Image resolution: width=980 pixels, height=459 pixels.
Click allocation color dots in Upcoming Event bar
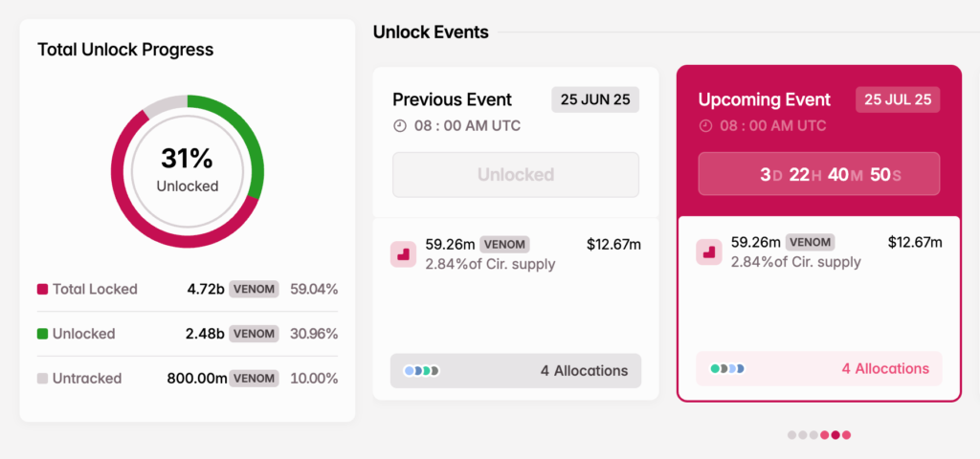point(727,368)
